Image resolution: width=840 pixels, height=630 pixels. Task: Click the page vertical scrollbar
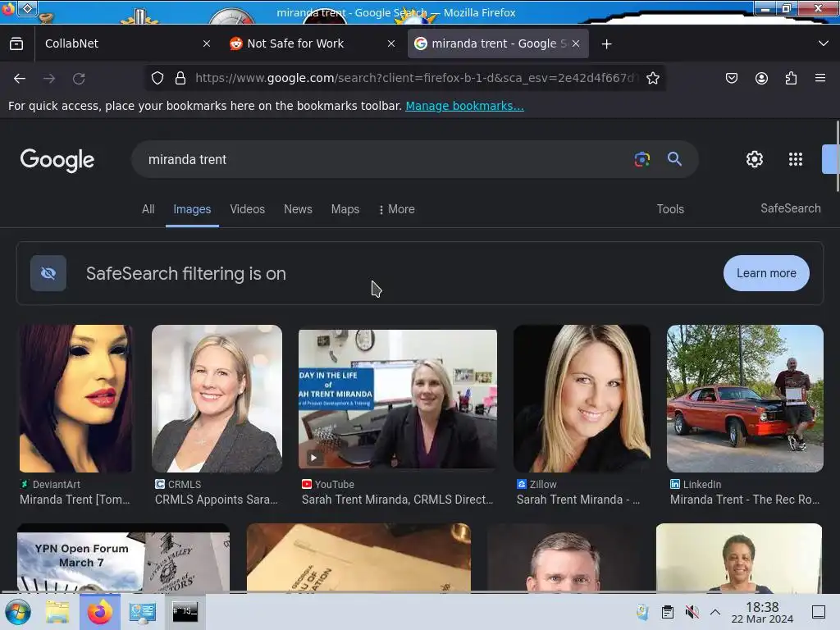coord(837,157)
